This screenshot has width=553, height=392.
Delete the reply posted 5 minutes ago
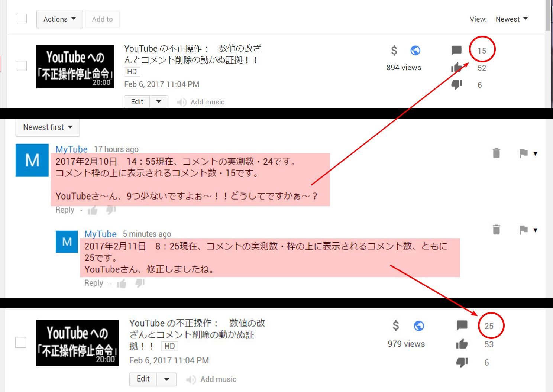coord(496,230)
